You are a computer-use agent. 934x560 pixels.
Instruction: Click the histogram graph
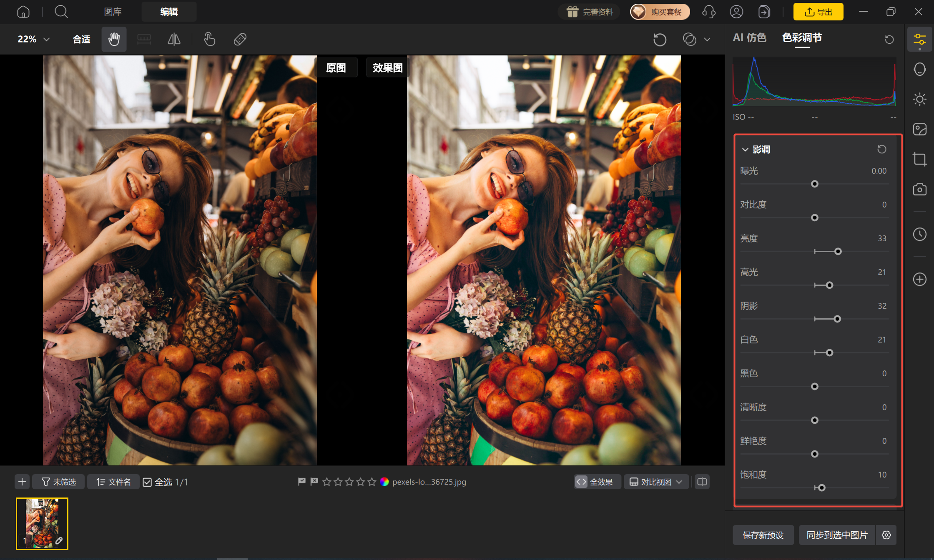click(814, 81)
